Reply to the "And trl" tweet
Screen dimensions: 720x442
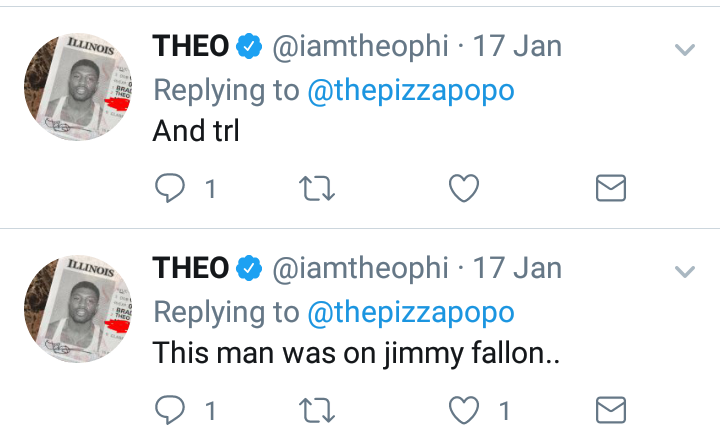(170, 188)
